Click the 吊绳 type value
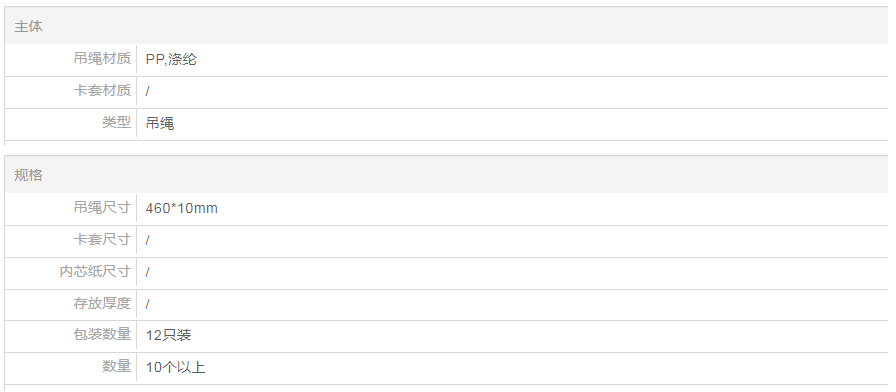 click(x=160, y=123)
